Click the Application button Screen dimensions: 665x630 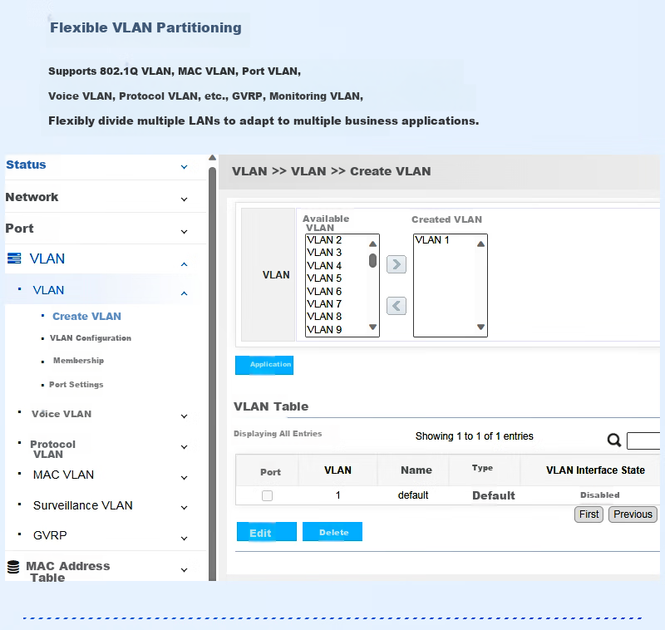tap(264, 365)
